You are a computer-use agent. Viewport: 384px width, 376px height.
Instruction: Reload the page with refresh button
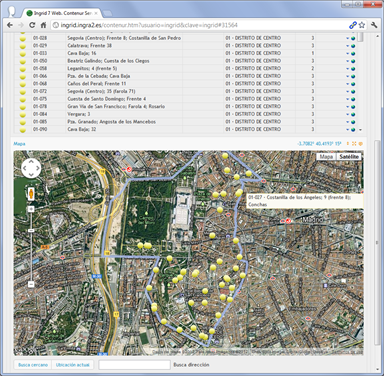click(x=32, y=25)
